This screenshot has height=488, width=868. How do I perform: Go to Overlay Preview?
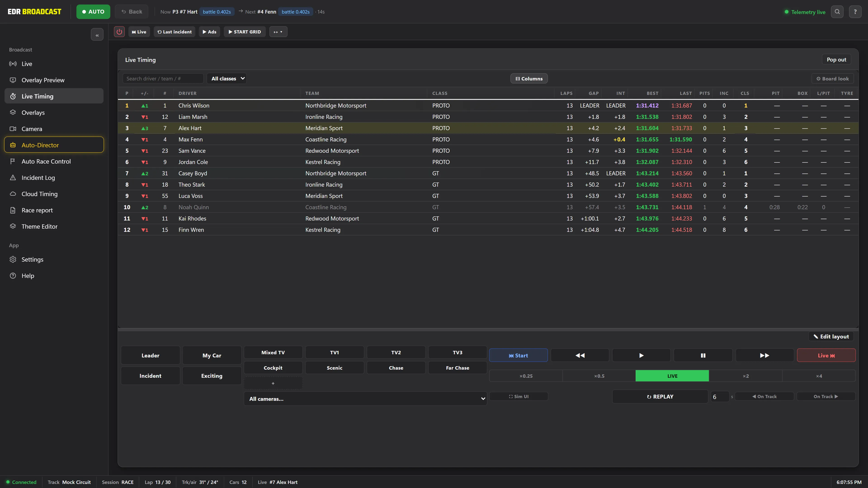54,80
